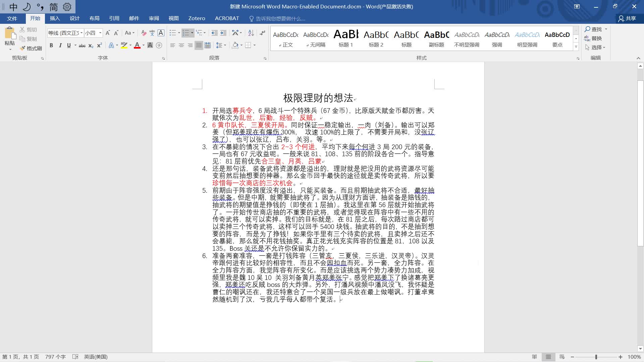
Task: Toggle justify alignment
Action: [199, 45]
